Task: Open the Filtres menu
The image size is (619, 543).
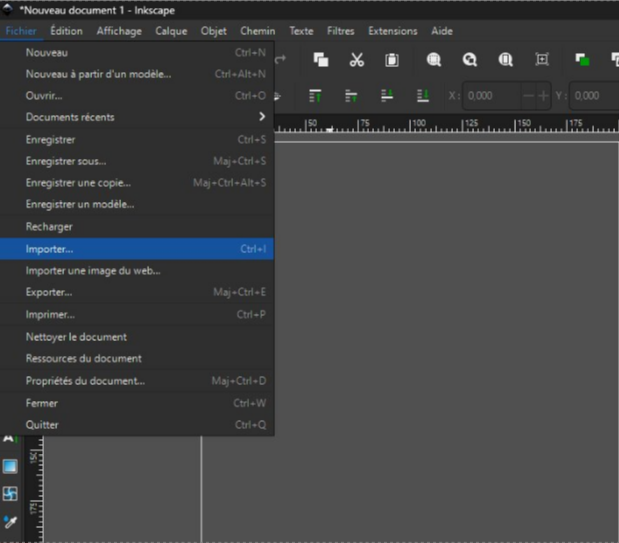Action: click(341, 31)
